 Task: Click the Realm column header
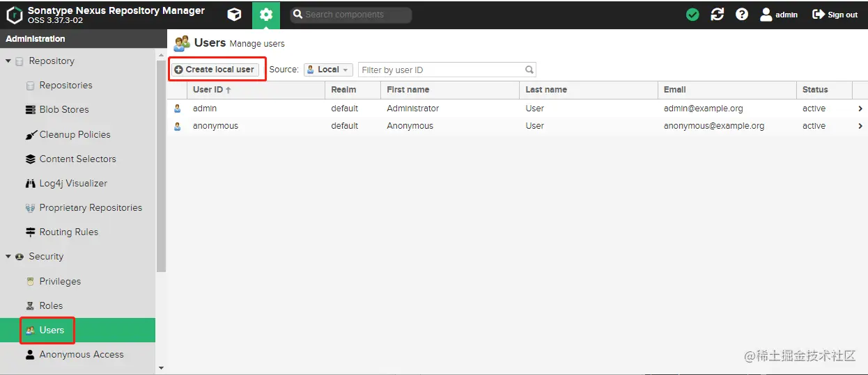pyautogui.click(x=353, y=90)
